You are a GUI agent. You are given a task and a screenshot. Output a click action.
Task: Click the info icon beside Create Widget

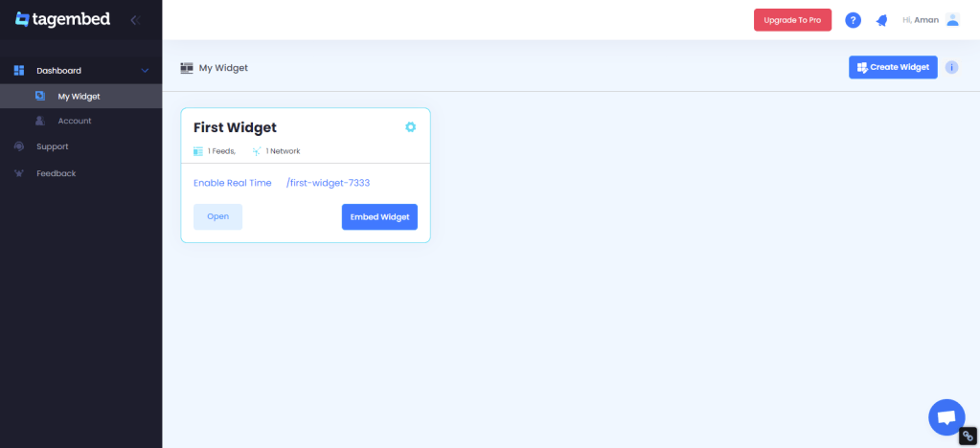951,67
